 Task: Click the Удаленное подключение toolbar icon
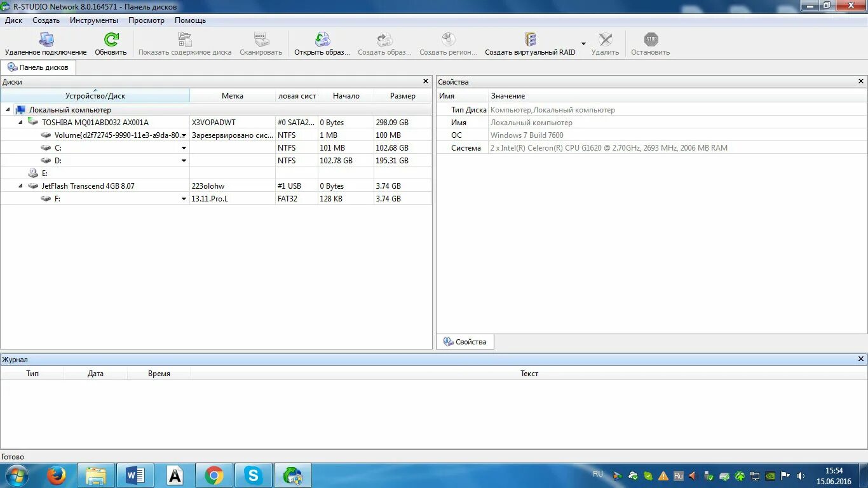pos(46,40)
